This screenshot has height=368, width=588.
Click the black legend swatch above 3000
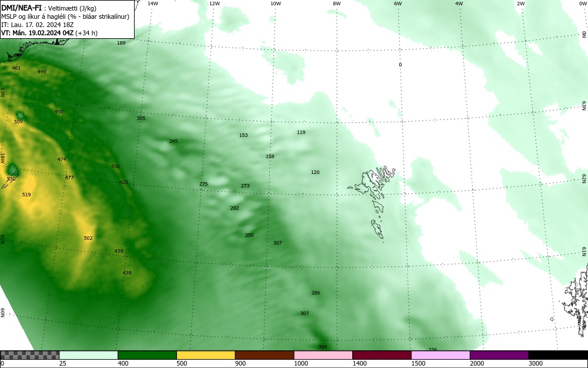click(x=558, y=355)
